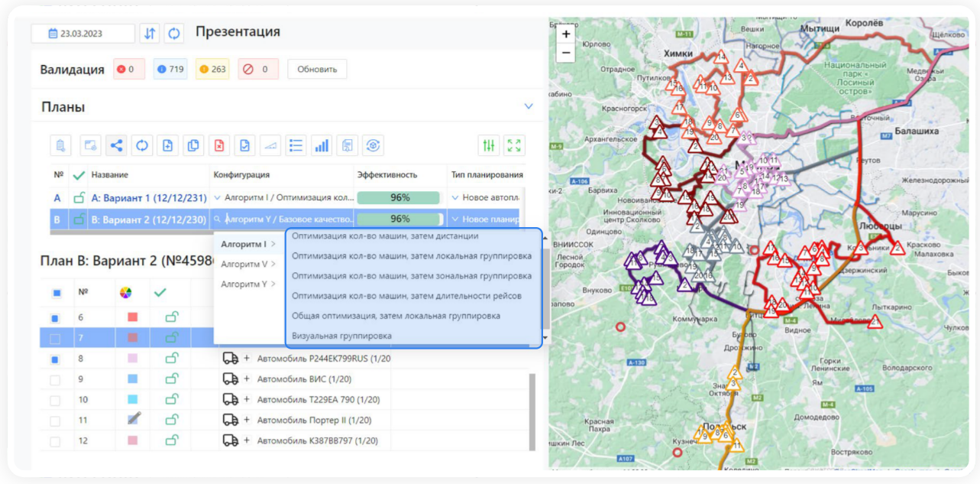Uncheck the checkbox for route 6
Image resolution: width=980 pixels, height=484 pixels.
point(55,317)
